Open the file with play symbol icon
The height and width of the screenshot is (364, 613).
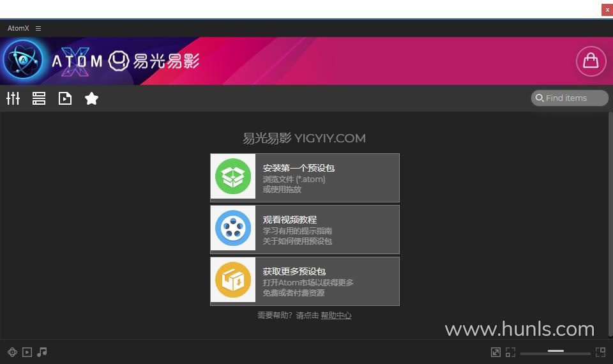click(65, 98)
